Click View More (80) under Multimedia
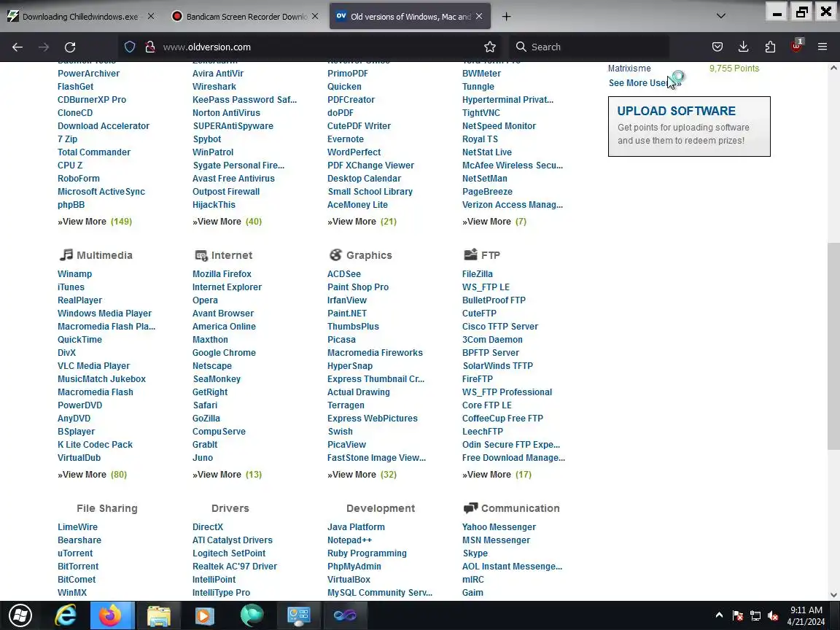 click(x=92, y=475)
